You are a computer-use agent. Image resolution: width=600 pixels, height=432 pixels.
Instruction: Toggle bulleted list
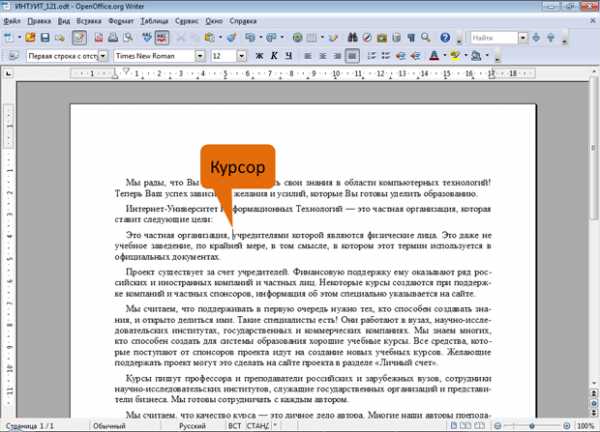pos(386,56)
